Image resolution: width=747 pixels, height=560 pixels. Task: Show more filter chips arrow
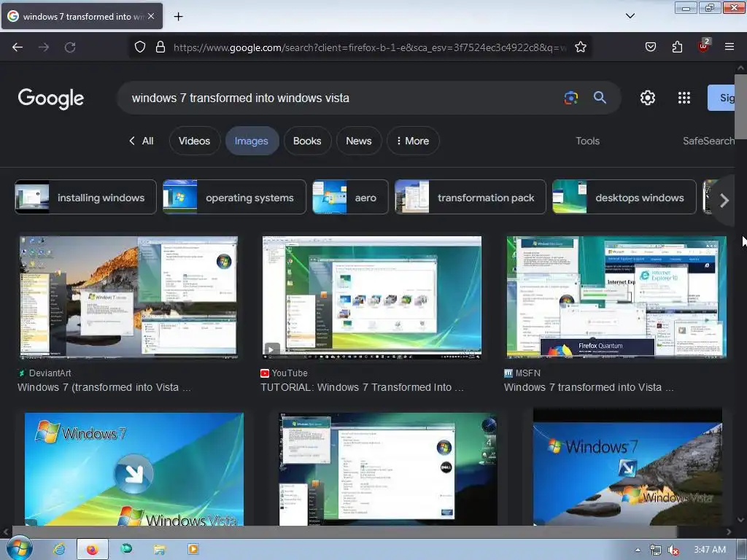[x=724, y=201]
